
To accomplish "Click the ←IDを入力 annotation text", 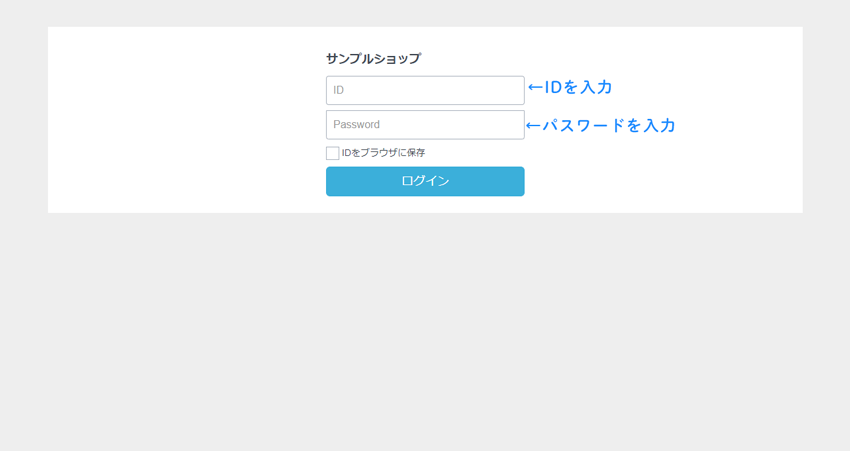I will tap(570, 88).
